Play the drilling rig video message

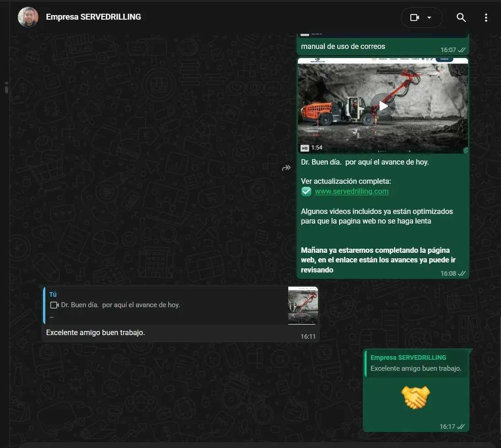click(383, 106)
